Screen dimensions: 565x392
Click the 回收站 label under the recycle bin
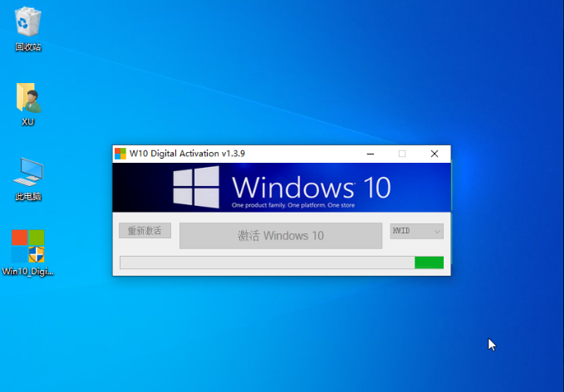[28, 47]
